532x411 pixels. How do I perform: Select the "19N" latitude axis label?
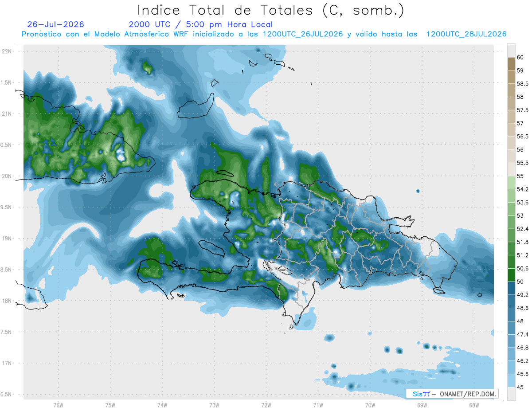7,238
